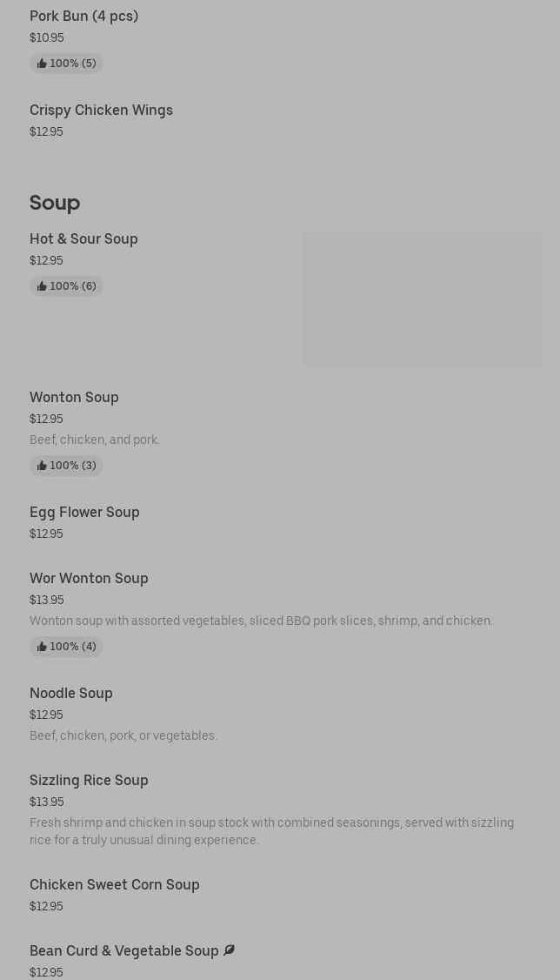
Task: Click thumbs-up icon under Pork Bun
Action: [x=42, y=64]
